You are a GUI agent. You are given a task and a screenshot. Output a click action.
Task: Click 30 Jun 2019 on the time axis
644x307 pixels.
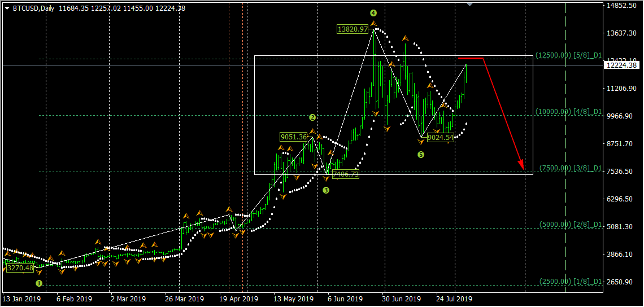tap(402, 299)
